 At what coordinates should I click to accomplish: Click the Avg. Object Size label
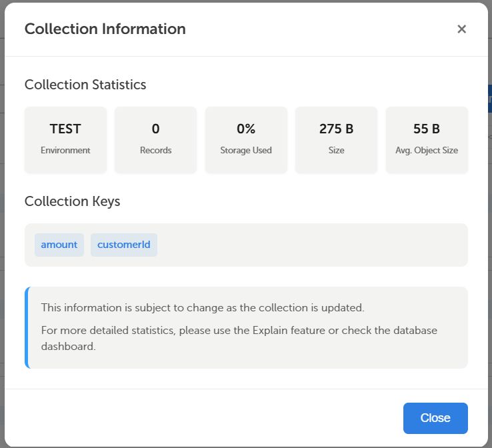coord(427,150)
